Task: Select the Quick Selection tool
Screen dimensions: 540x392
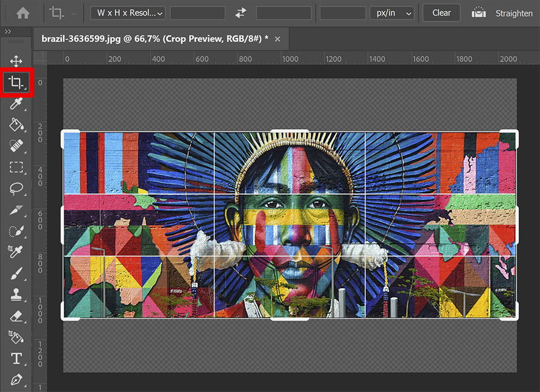Action: (x=17, y=231)
